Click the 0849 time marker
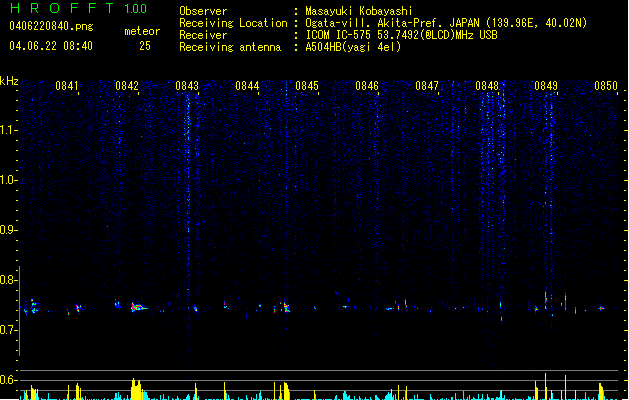Screen dimensions: 629x400 pyautogui.click(x=546, y=86)
